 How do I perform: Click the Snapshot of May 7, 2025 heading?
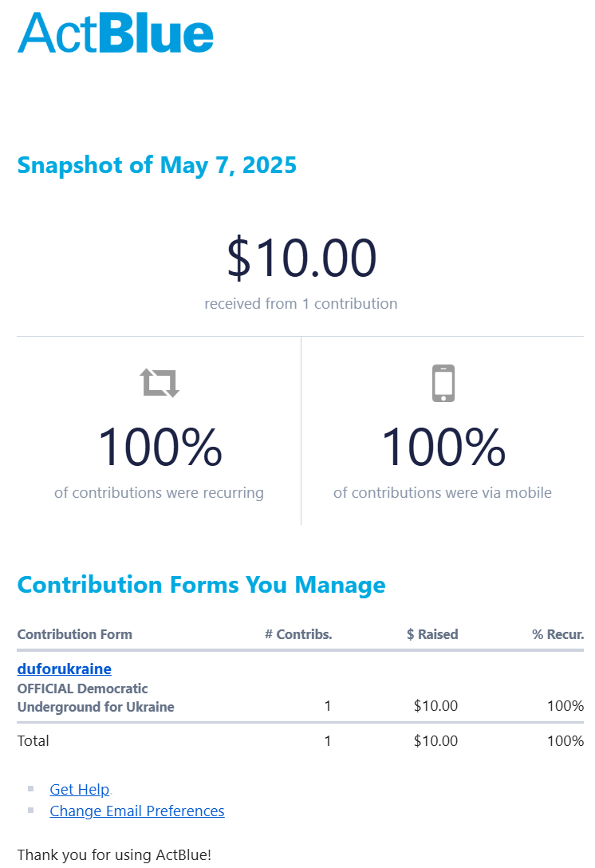click(157, 165)
